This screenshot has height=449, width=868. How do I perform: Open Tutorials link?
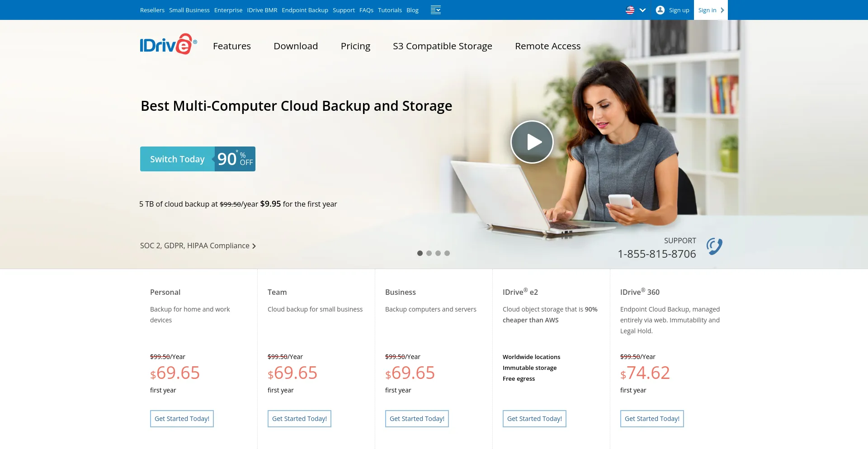coord(390,10)
